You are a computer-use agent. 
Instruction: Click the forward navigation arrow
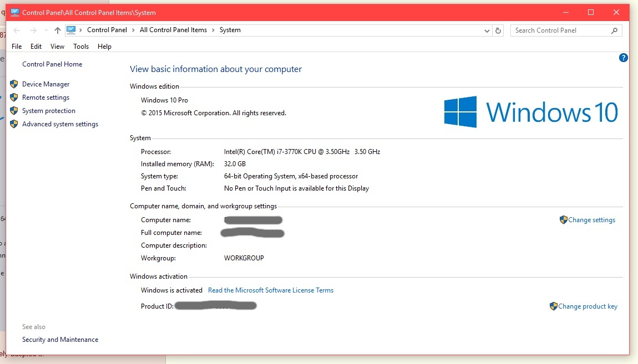coord(33,30)
